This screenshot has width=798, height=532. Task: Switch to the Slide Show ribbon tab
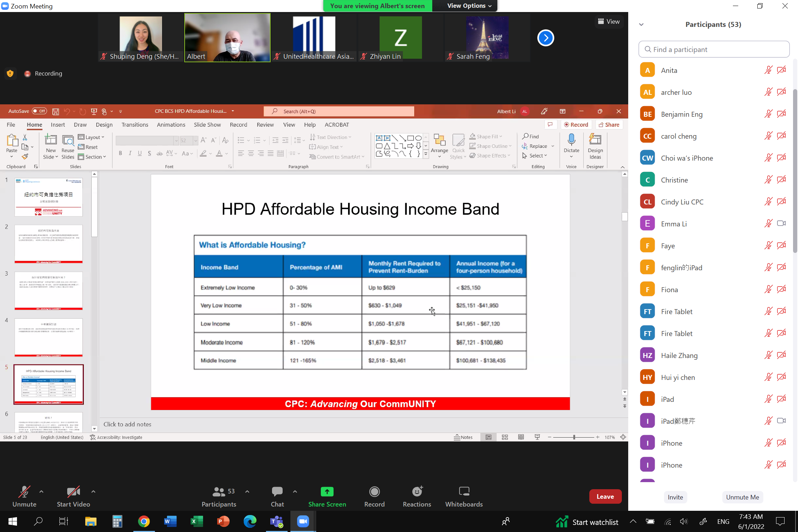click(207, 125)
